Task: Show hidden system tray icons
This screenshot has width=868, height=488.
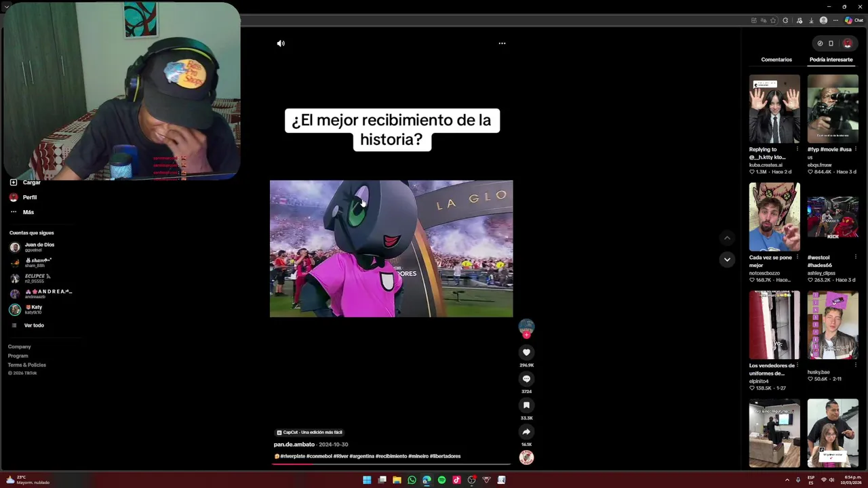Action: (x=787, y=480)
